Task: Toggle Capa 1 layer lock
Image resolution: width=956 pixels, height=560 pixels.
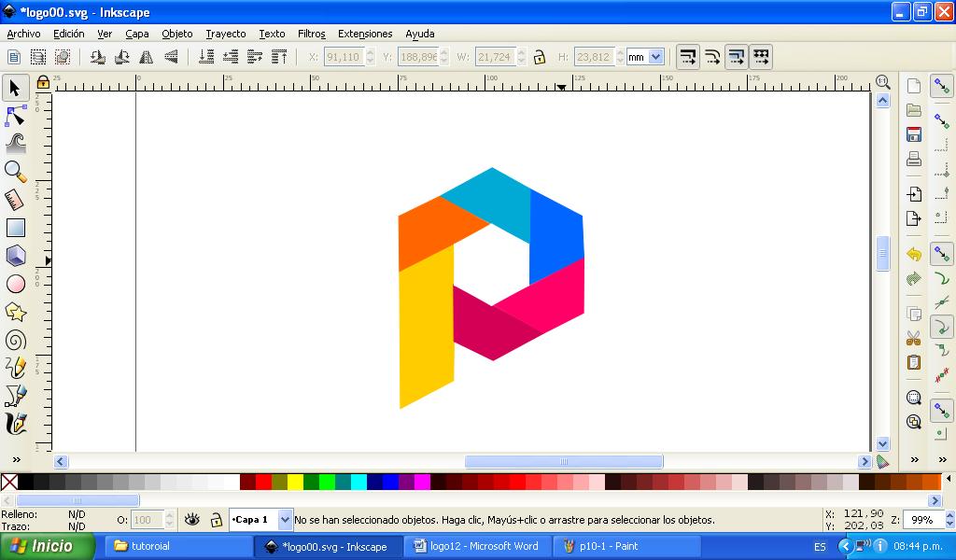Action: point(216,519)
